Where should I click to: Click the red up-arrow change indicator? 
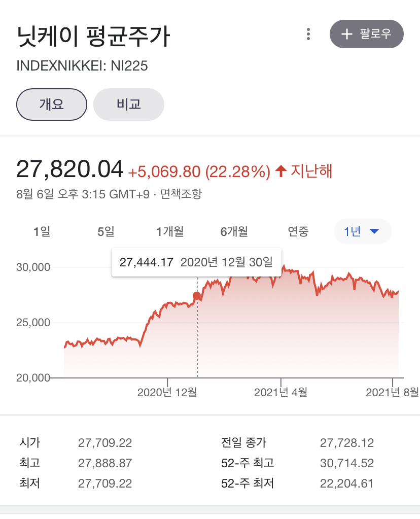(x=281, y=171)
